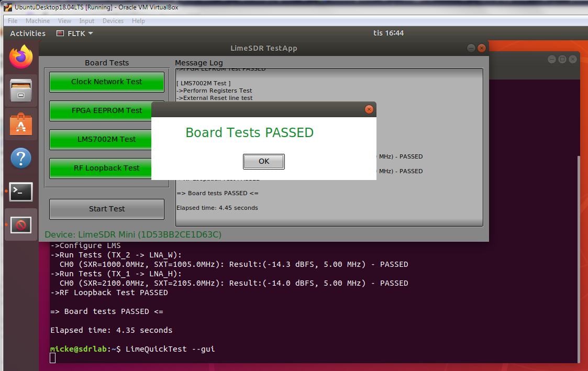Click the terminal window scrollbar

click(x=579, y=258)
